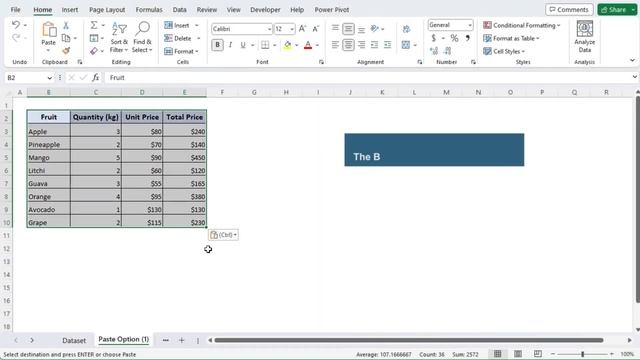Image resolution: width=640 pixels, height=360 pixels.
Task: Expand Conditional Formatting menu
Action: pyautogui.click(x=522, y=25)
